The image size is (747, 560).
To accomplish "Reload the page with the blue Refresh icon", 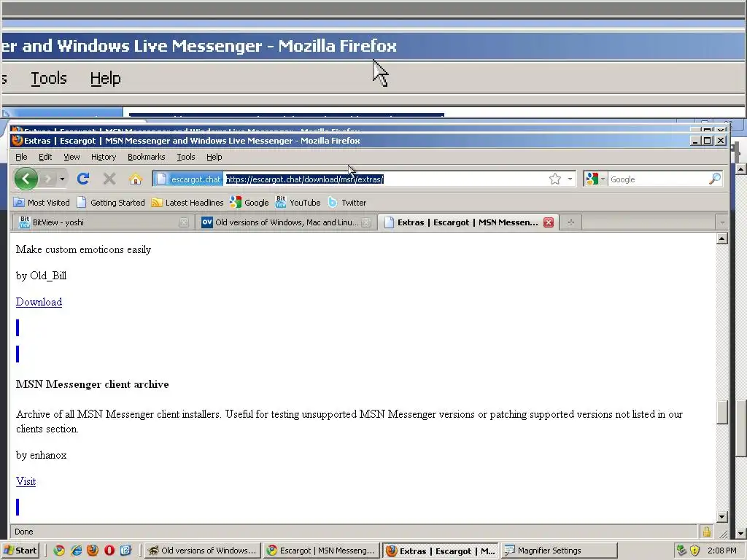I will click(x=83, y=179).
